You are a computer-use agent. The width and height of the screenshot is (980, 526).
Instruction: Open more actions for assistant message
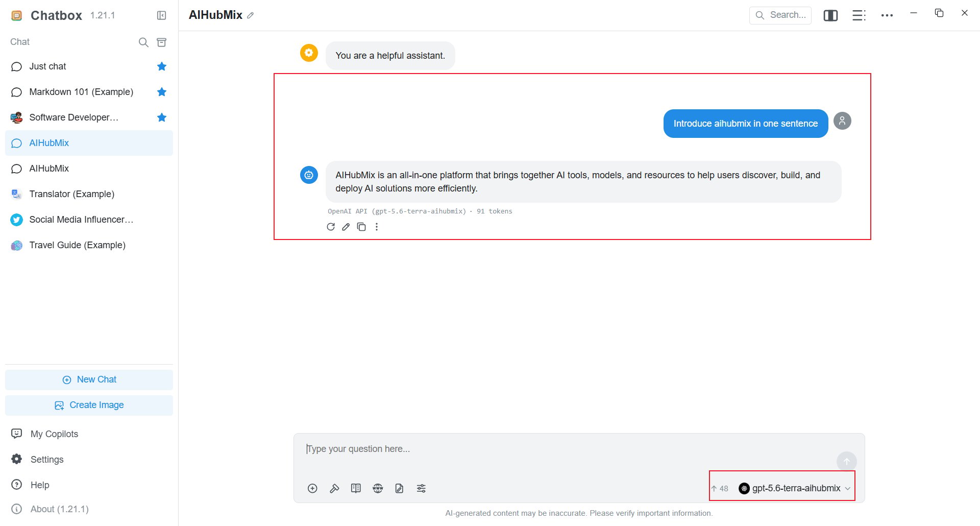tap(377, 227)
